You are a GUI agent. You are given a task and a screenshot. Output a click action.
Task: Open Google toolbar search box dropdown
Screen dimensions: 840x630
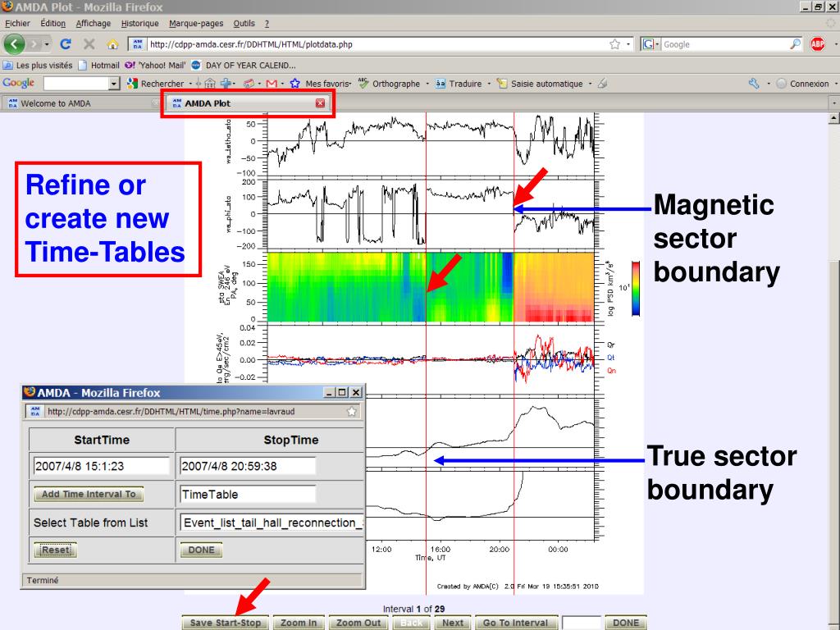coord(113,84)
